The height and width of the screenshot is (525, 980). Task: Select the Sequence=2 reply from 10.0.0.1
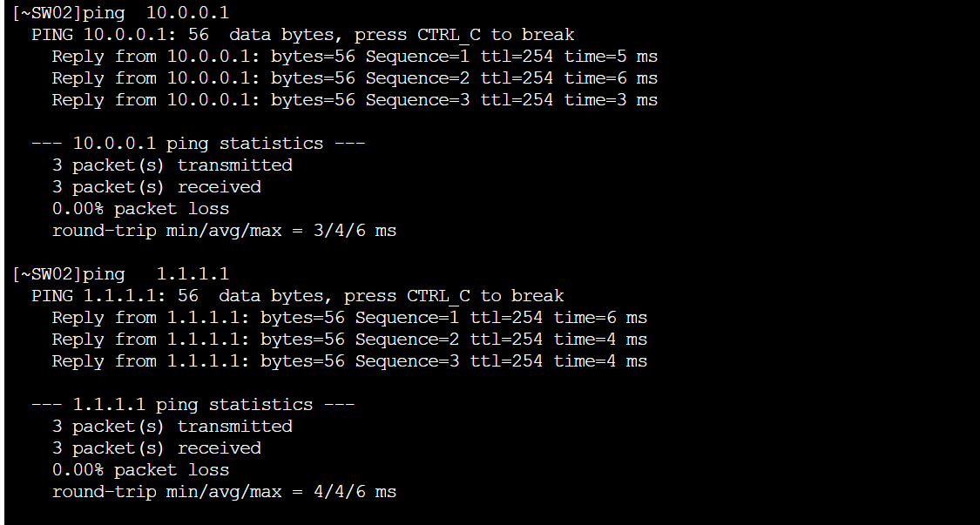[x=355, y=78]
